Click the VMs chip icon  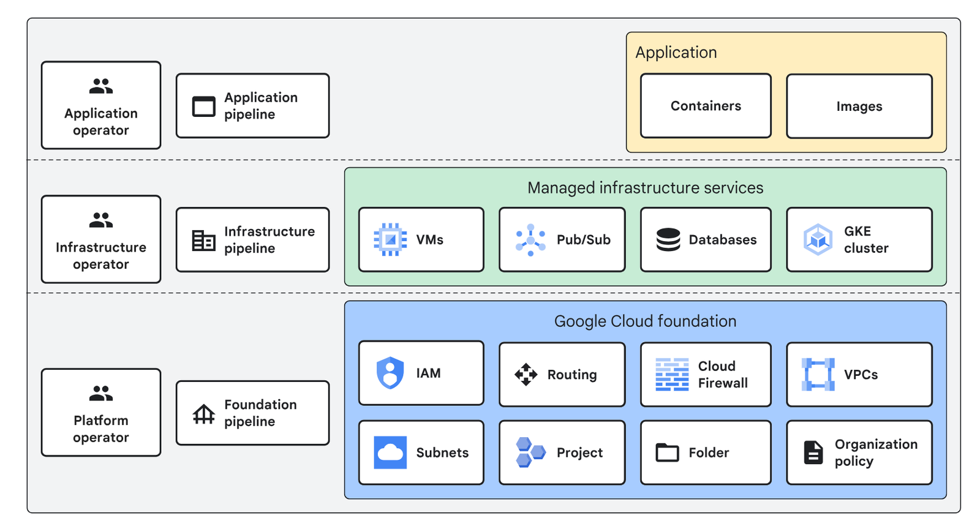click(x=390, y=239)
